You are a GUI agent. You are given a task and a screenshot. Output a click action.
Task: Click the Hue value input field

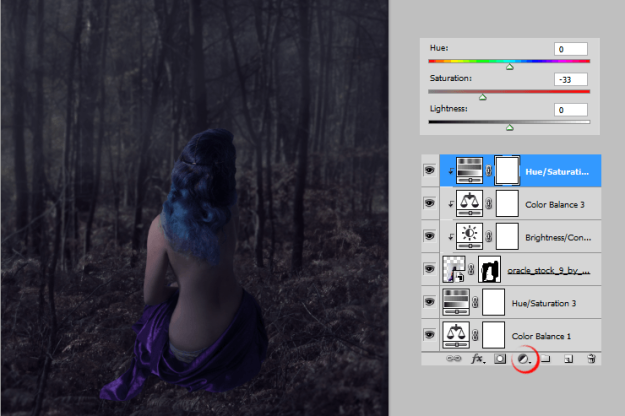[x=570, y=49]
